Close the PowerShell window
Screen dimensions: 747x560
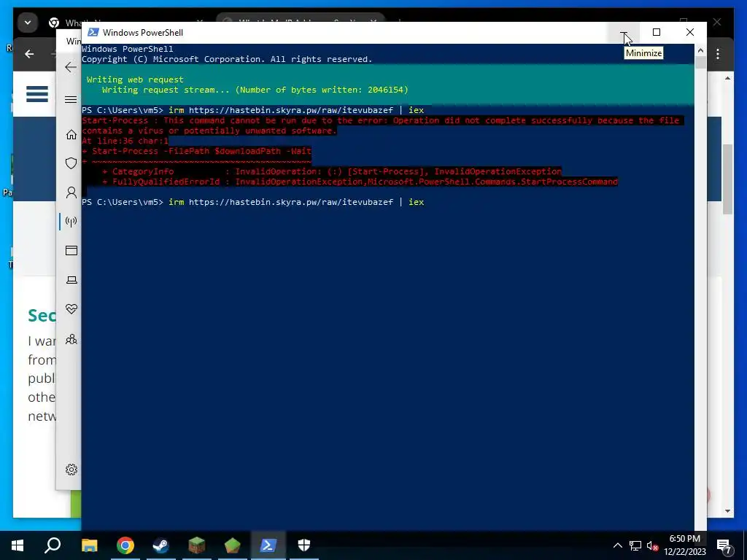coord(690,32)
